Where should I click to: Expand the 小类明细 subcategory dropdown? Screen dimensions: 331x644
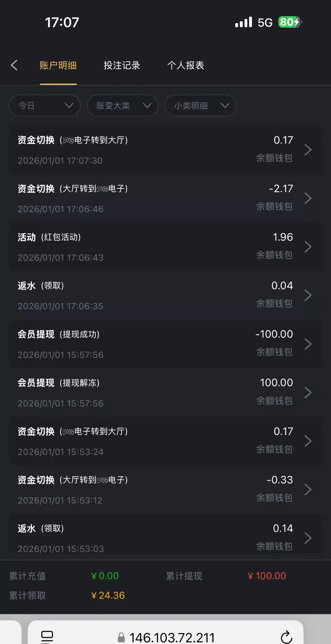200,106
